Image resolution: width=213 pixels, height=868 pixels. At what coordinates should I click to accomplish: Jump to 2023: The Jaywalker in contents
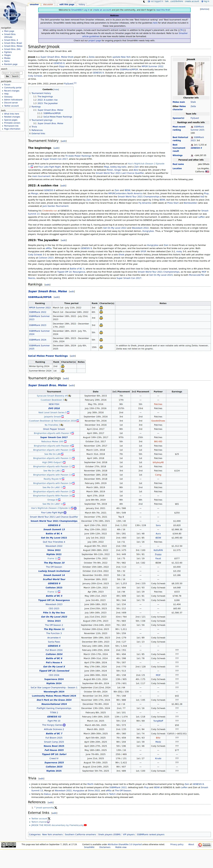point(47,103)
